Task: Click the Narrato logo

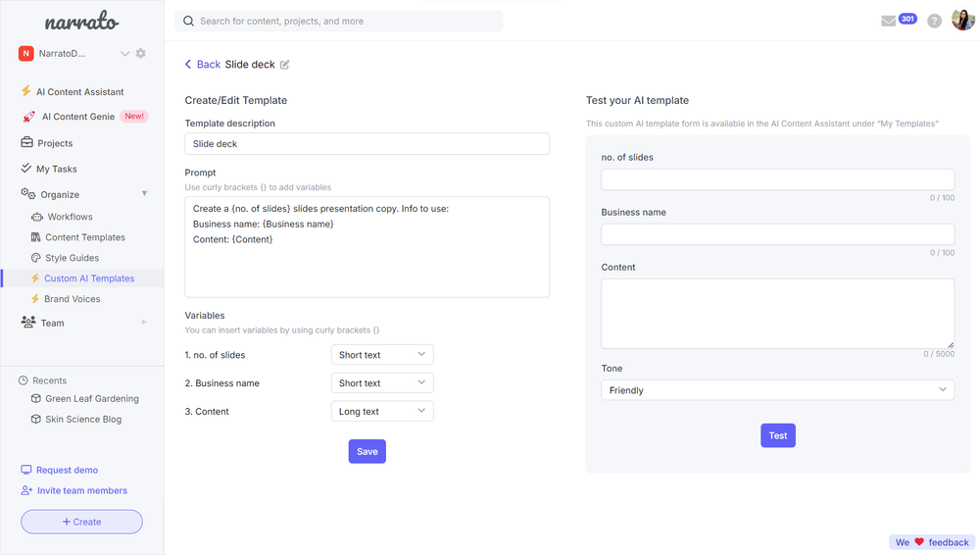Action: tap(81, 22)
